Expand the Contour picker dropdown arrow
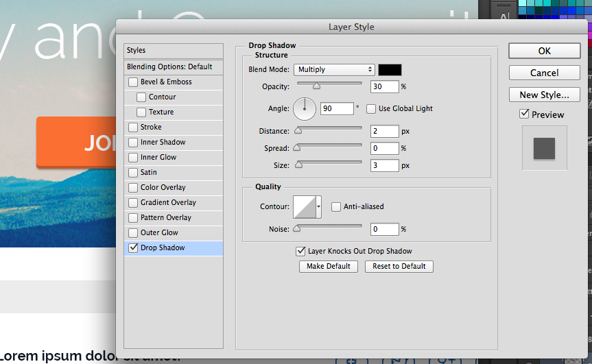Image resolution: width=592 pixels, height=364 pixels. pyautogui.click(x=319, y=207)
